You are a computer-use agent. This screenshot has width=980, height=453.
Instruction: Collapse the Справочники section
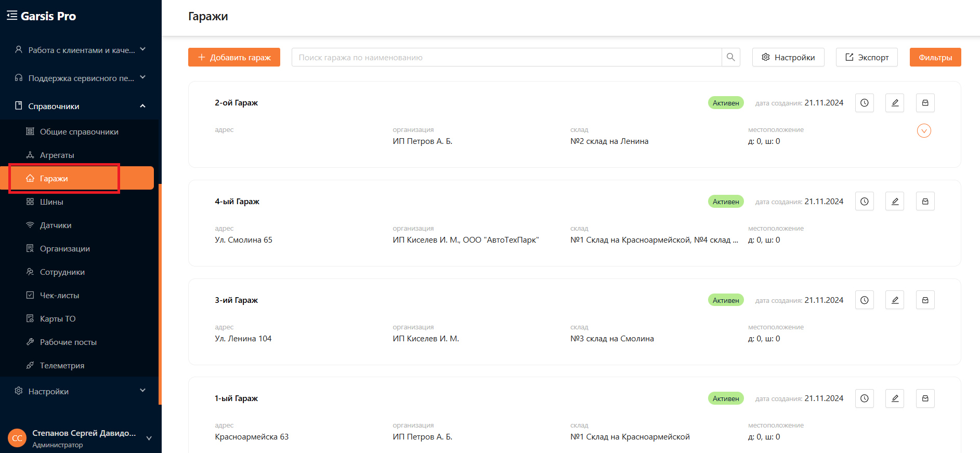(x=81, y=106)
